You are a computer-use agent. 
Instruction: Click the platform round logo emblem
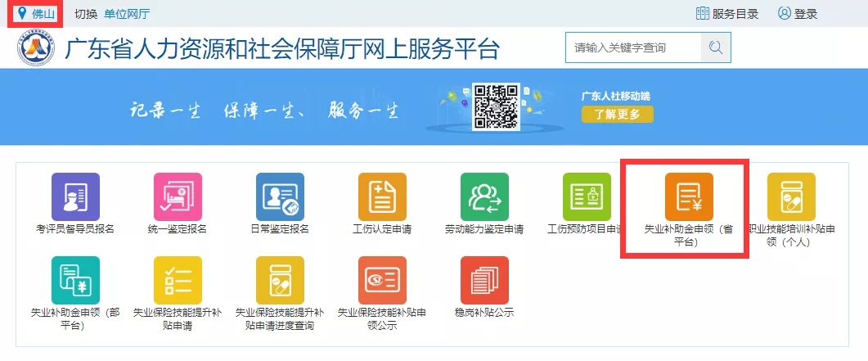36,48
